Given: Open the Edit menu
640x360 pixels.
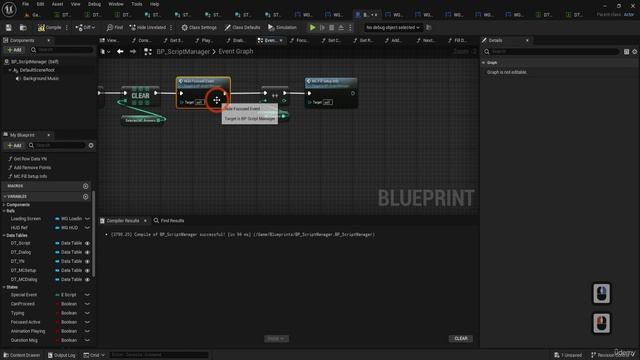Looking at the screenshot, I should coord(40,4).
